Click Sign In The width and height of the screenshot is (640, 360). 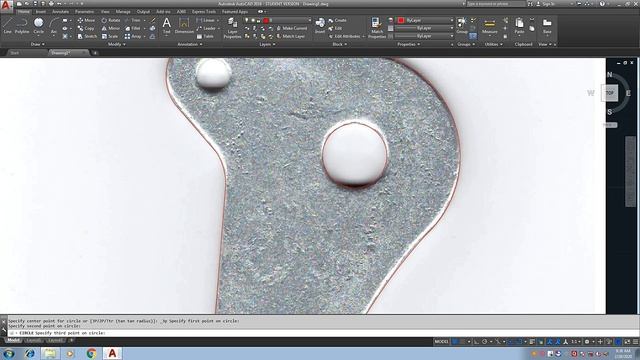point(546,4)
